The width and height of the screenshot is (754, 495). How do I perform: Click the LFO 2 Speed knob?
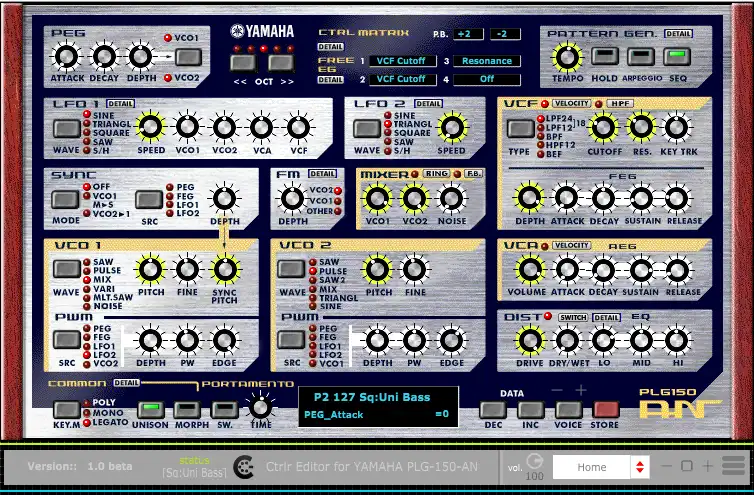452,127
